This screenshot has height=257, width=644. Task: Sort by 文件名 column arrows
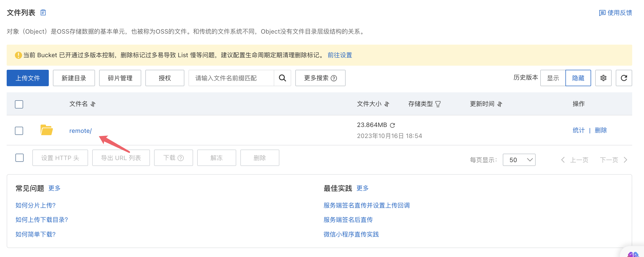(93, 104)
